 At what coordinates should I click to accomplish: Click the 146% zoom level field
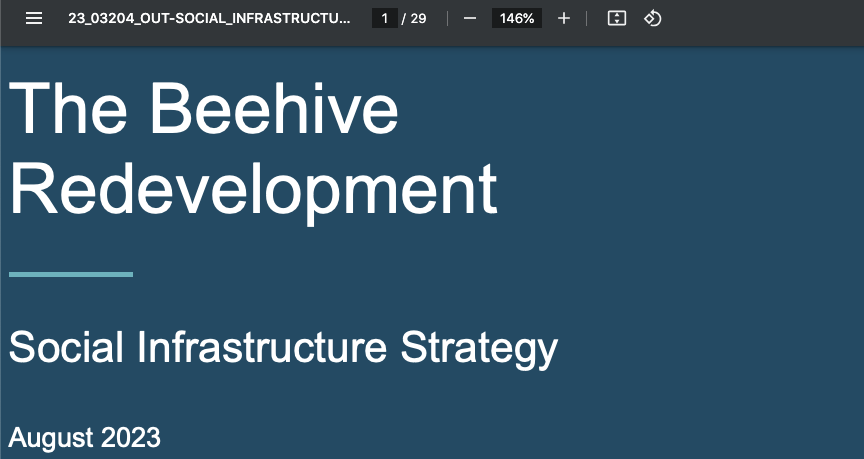point(517,19)
